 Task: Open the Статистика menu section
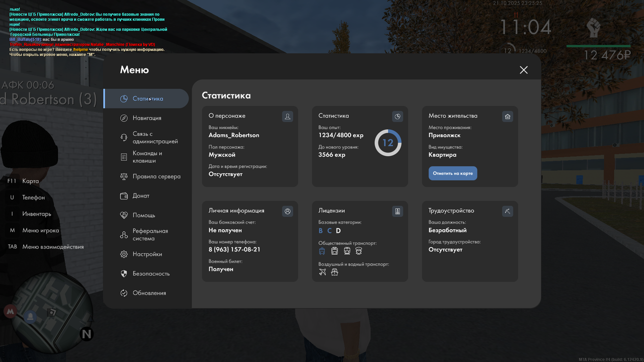[146, 99]
